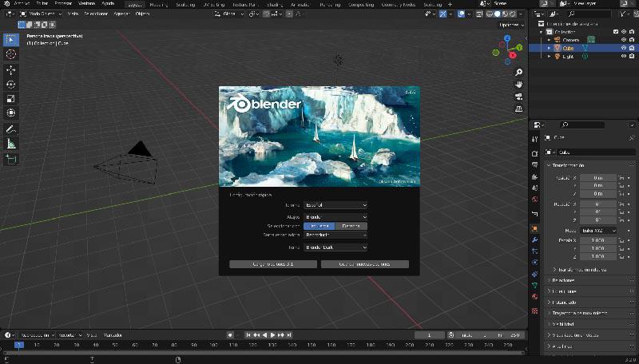The image size is (639, 364).
Task: Toggle X-ray mode in viewport header
Action: [479, 14]
